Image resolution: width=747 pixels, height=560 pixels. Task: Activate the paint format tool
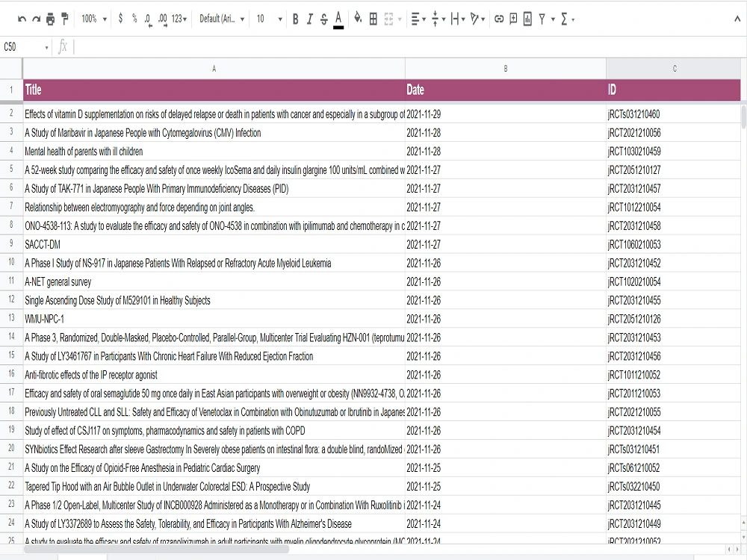coord(65,19)
